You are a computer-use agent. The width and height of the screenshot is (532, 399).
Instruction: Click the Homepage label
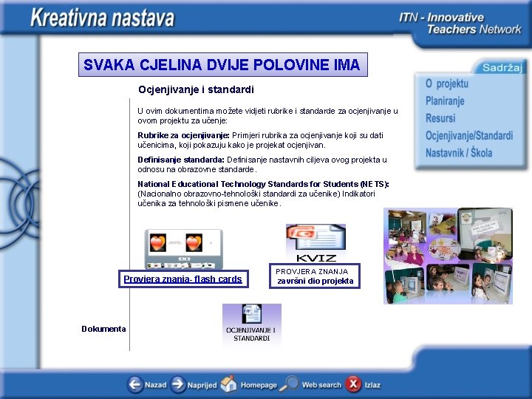pyautogui.click(x=259, y=385)
